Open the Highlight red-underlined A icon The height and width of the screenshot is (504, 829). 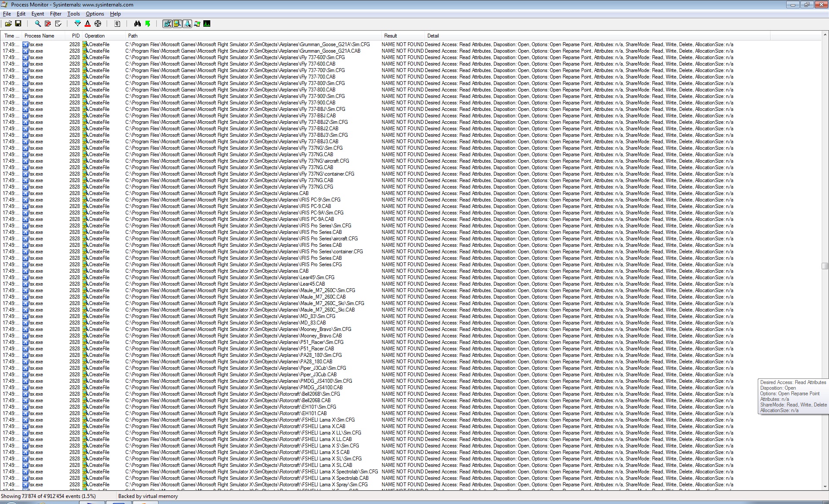[x=88, y=24]
